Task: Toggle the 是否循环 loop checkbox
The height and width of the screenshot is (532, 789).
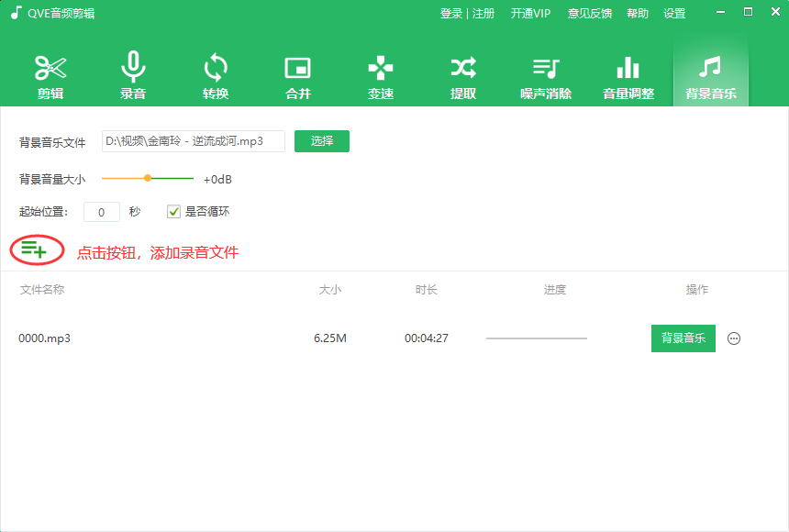Action: click(x=173, y=211)
